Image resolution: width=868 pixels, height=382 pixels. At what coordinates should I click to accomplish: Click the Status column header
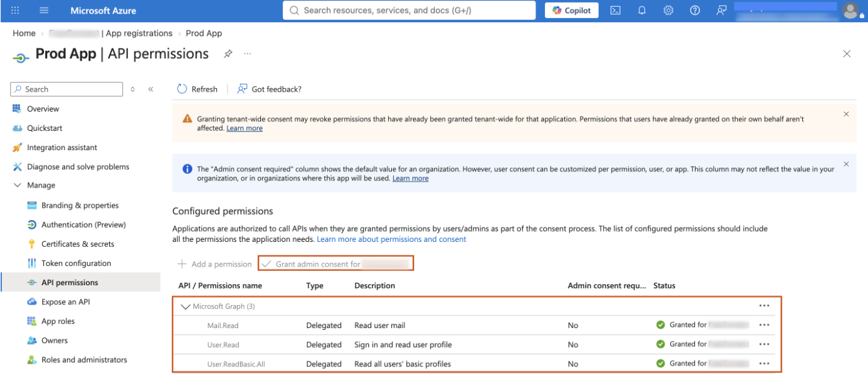click(x=665, y=286)
